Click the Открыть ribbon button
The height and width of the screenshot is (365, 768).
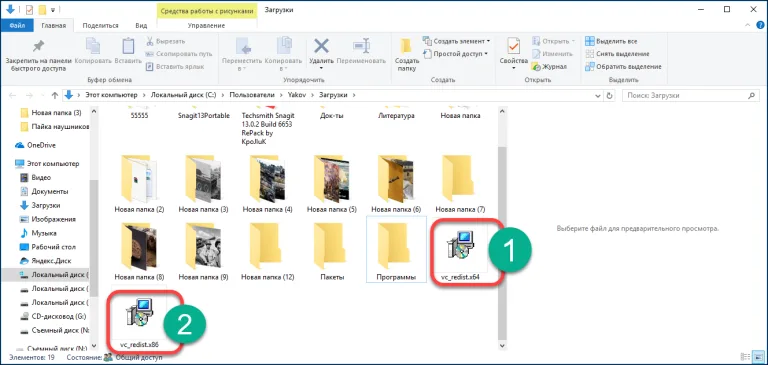coord(553,41)
